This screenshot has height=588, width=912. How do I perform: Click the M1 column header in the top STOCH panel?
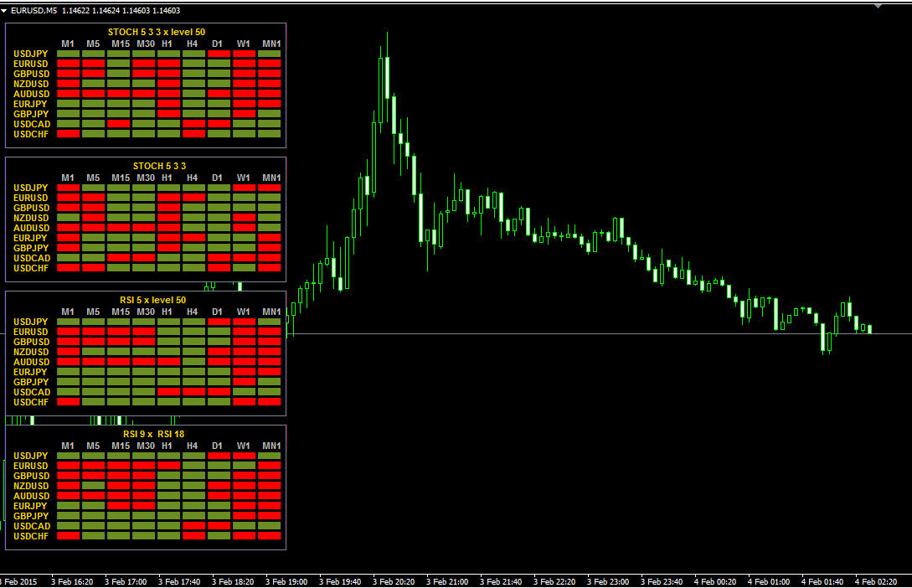pos(68,44)
